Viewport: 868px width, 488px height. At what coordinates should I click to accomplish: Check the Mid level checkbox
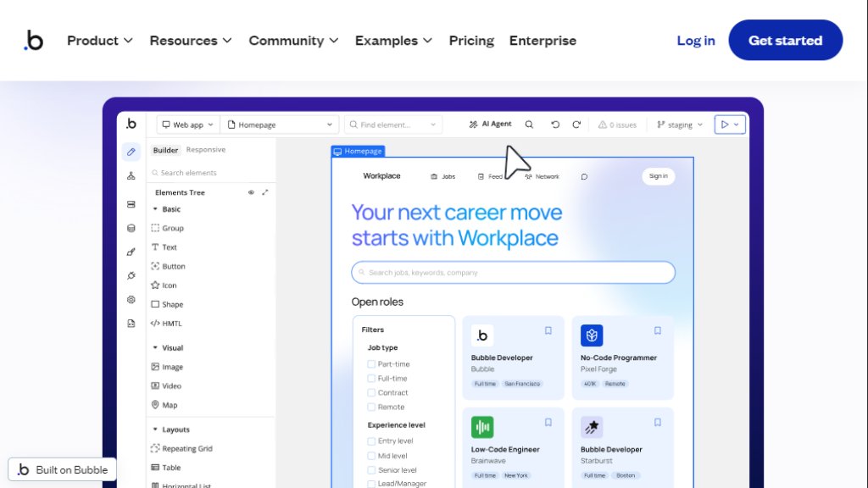(371, 456)
